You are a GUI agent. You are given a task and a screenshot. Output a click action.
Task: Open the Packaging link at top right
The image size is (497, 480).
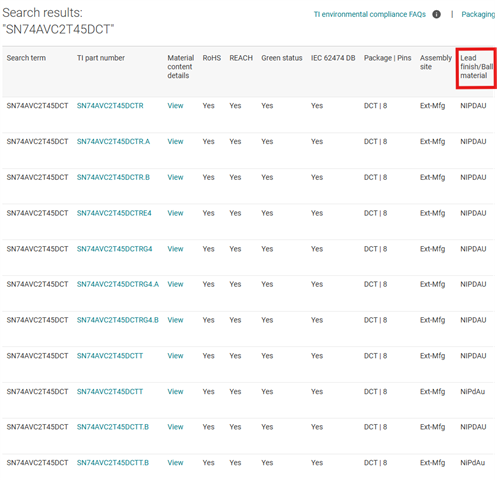tap(479, 14)
